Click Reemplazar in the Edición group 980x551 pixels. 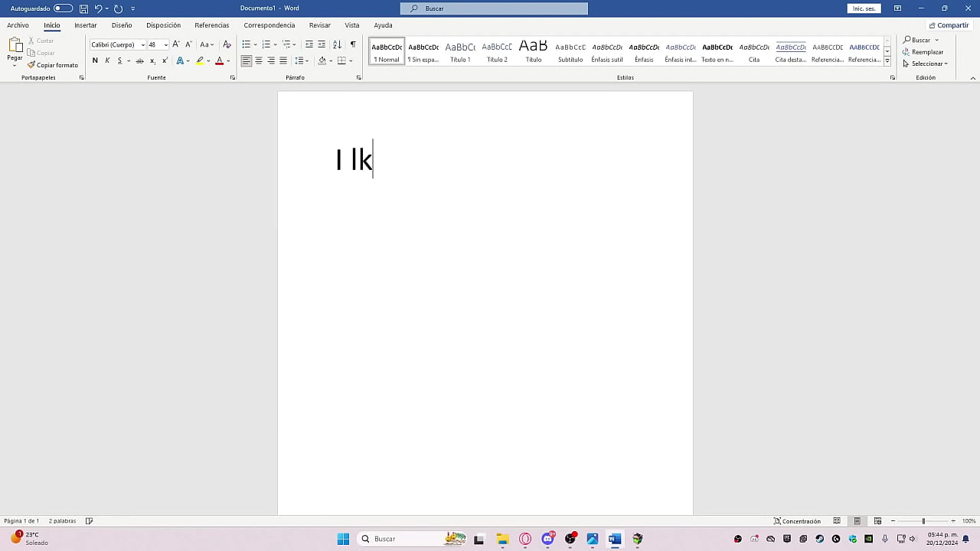(927, 52)
